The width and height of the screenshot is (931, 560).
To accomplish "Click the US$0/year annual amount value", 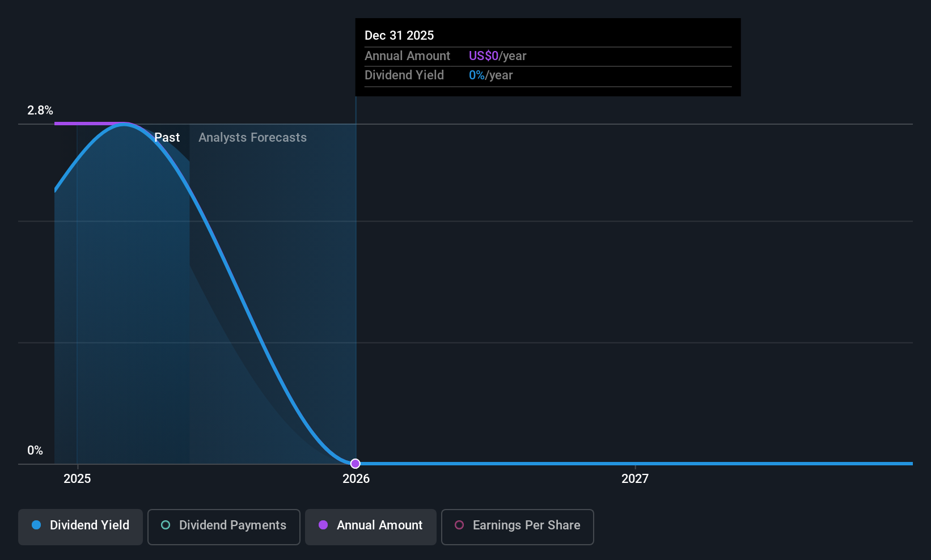I will pos(497,56).
